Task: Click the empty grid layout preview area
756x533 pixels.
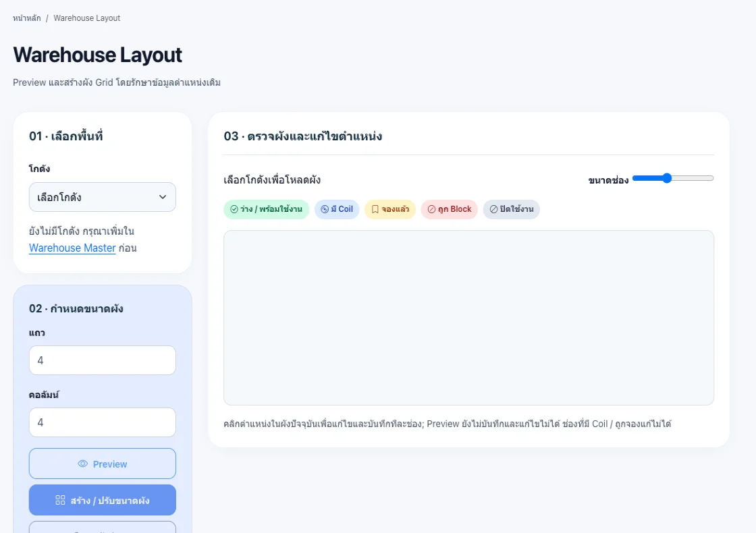Action: point(468,318)
